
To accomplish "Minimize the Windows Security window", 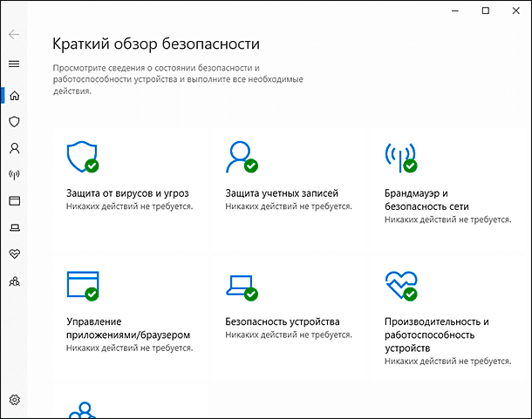I will [x=455, y=10].
